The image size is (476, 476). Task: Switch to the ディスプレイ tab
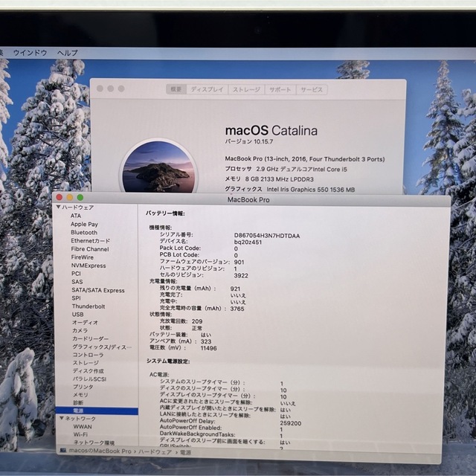[207, 89]
